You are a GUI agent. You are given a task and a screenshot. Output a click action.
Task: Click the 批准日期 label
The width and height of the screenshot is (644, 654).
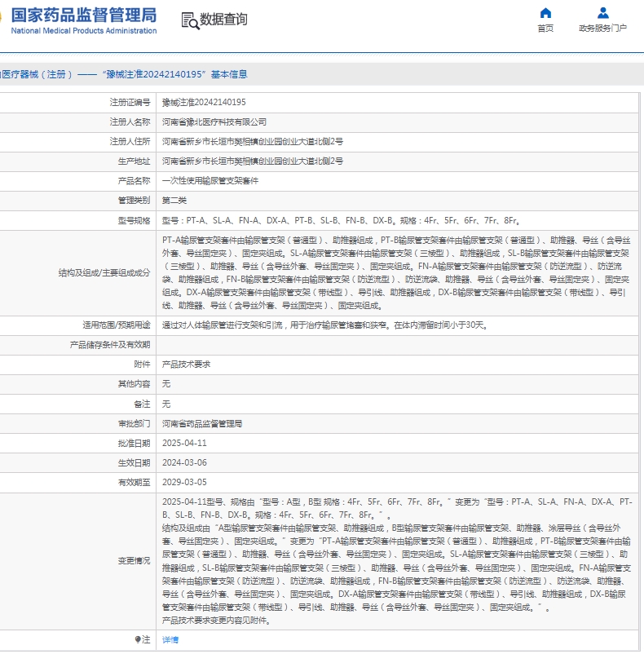134,444
